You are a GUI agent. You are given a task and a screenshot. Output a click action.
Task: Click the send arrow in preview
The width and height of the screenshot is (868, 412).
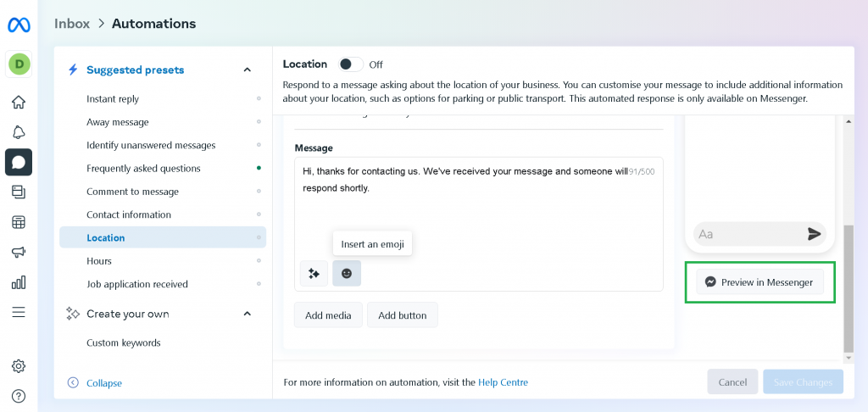coord(814,234)
